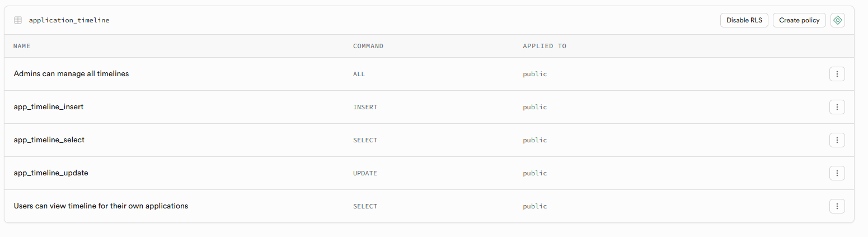Click the UPDATE command label

(x=365, y=173)
